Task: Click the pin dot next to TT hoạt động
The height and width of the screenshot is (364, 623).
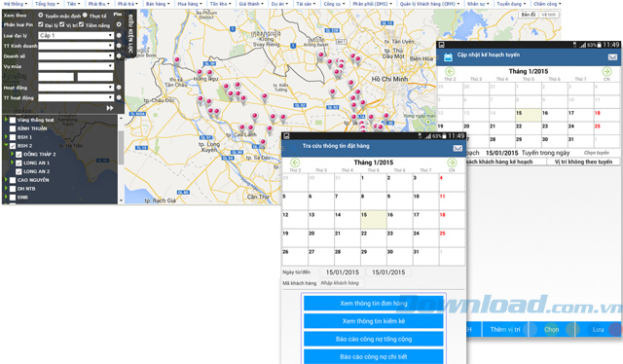Action: (119, 97)
